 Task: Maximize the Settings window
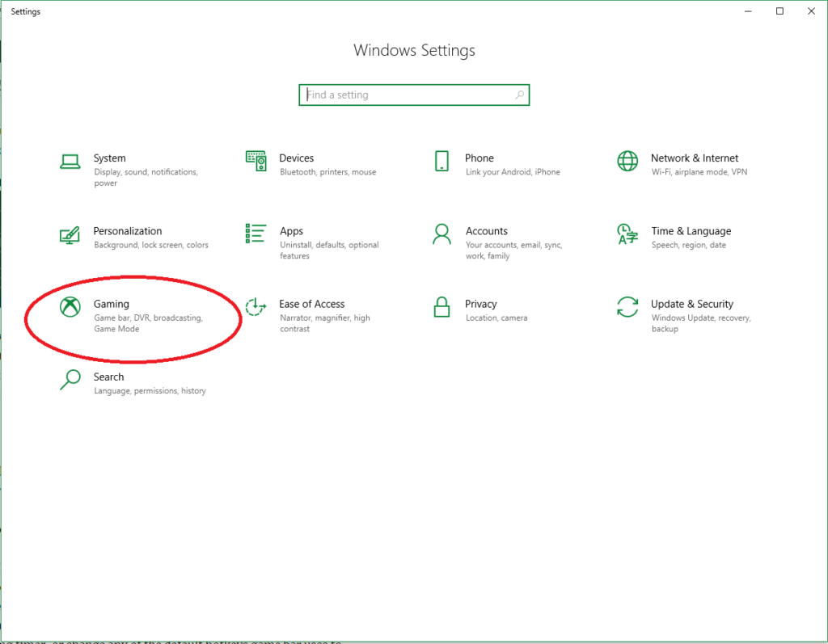point(779,11)
